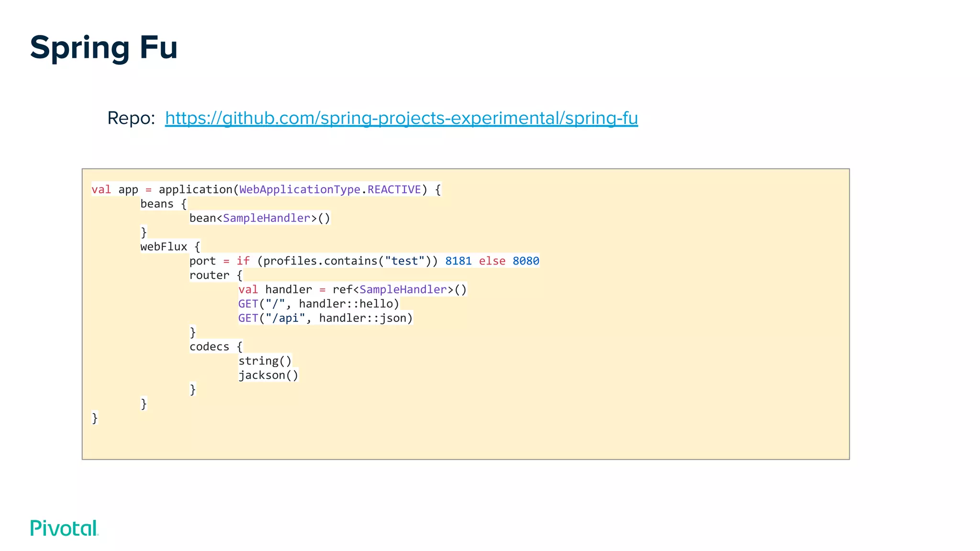Click the 'val app = application(' code line
980x551 pixels.
266,189
